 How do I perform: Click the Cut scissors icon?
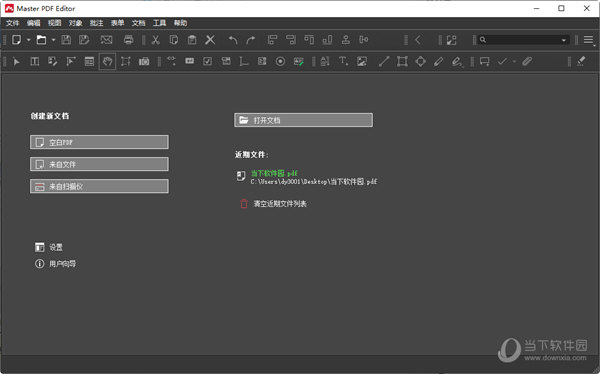pos(155,40)
